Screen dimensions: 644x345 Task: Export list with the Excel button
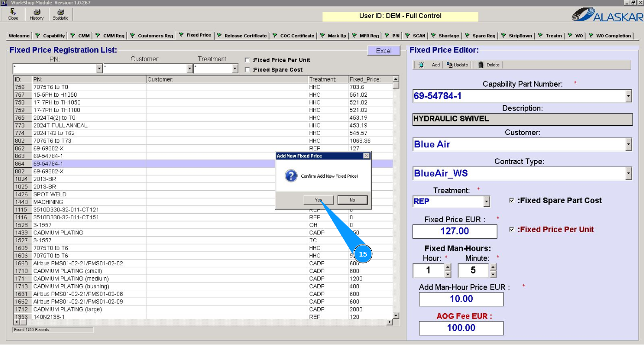[383, 51]
